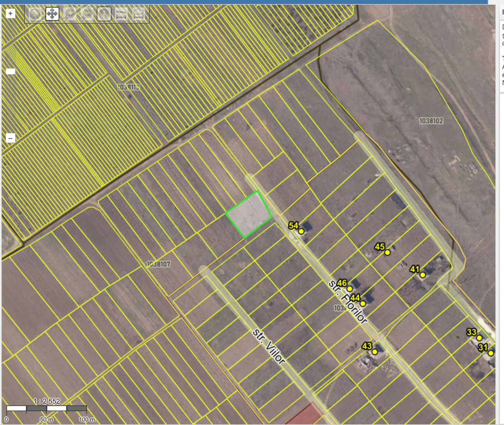Click the zoom level slider handle
The image size is (504, 425).
10,71
